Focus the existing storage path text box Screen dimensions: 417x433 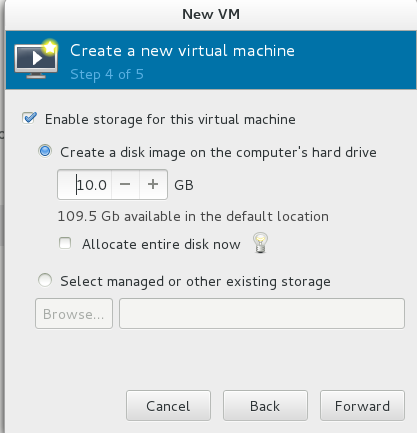(x=262, y=313)
